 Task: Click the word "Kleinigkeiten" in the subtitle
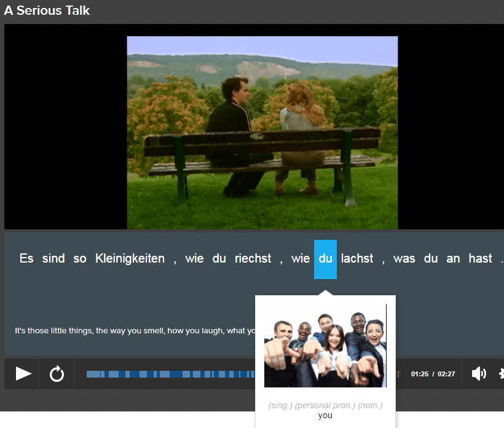[x=130, y=259]
